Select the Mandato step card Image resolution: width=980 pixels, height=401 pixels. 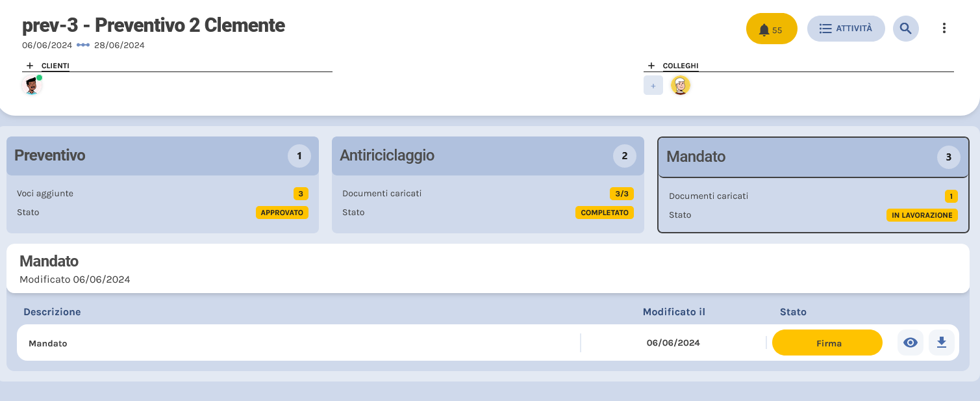(813, 157)
